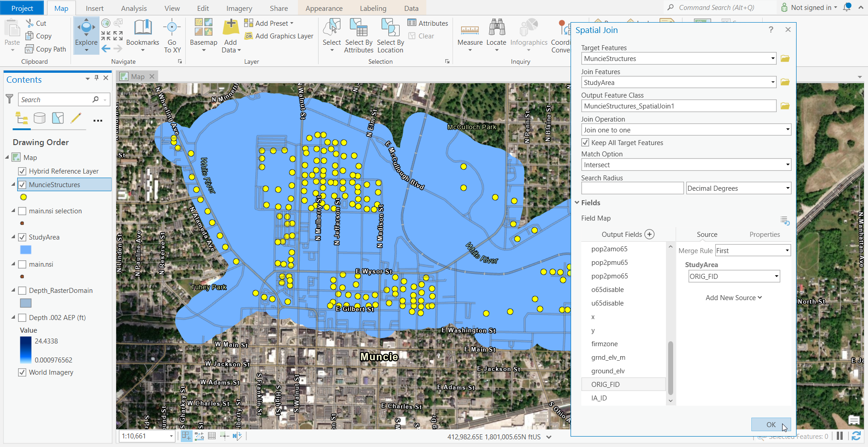868x447 pixels.
Task: Open notifications bell icon
Action: [847, 7]
